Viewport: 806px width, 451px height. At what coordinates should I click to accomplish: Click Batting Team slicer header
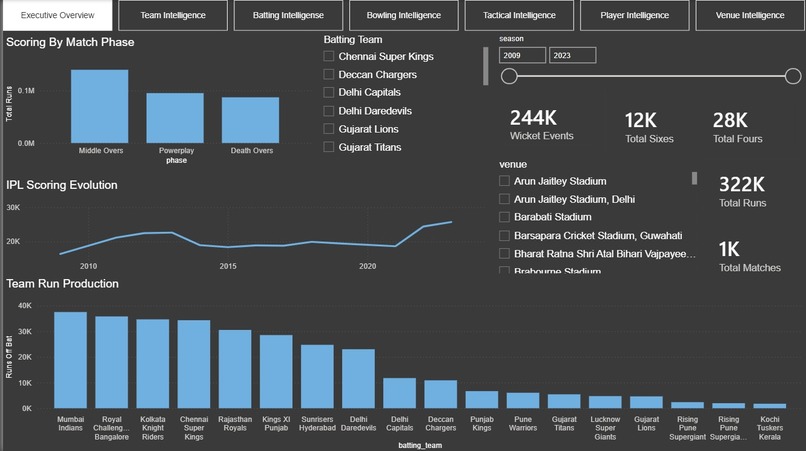coord(353,40)
